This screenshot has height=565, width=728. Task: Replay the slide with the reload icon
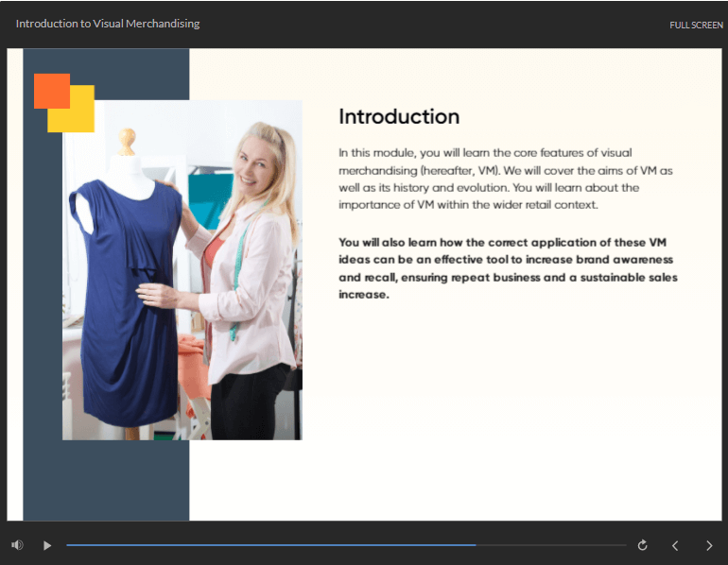click(642, 545)
